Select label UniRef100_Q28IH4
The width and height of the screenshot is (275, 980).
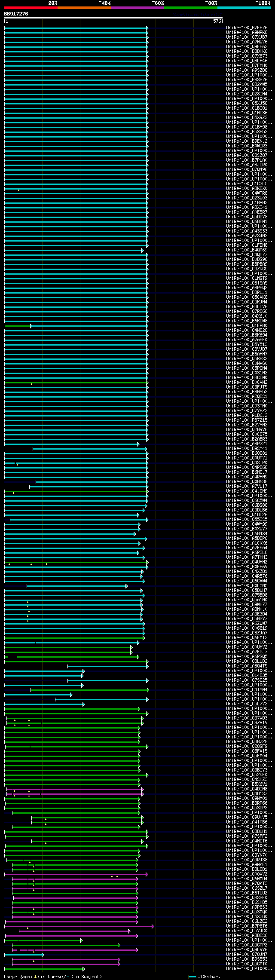click(247, 94)
